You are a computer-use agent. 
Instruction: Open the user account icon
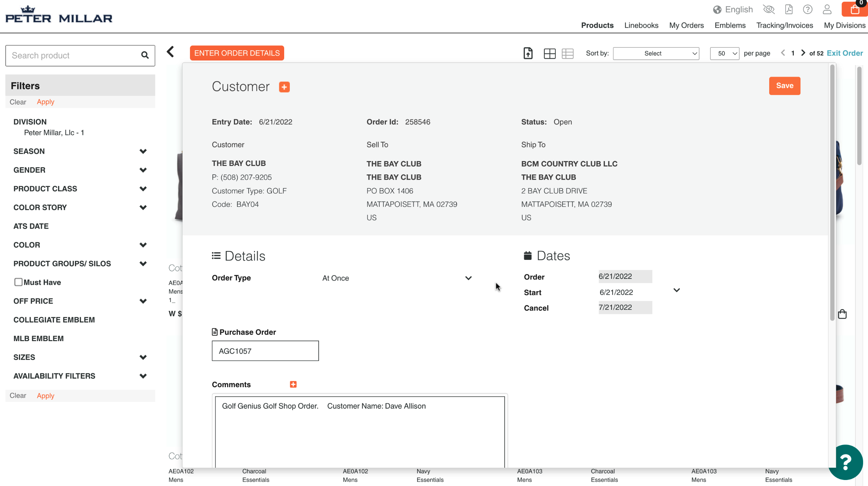827,9
